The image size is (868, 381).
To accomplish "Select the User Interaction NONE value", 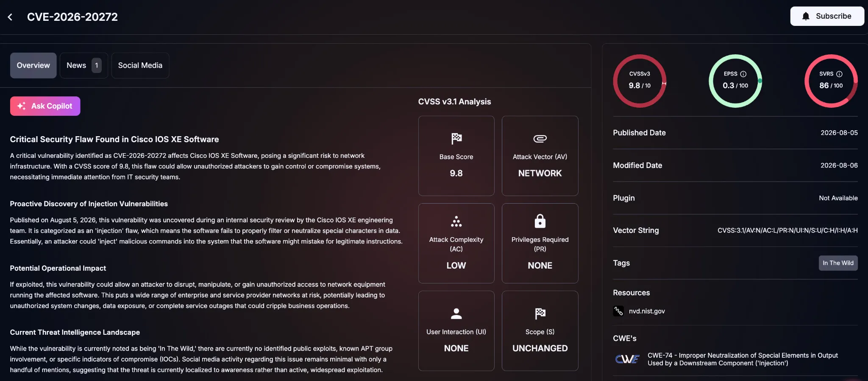I will [x=456, y=348].
